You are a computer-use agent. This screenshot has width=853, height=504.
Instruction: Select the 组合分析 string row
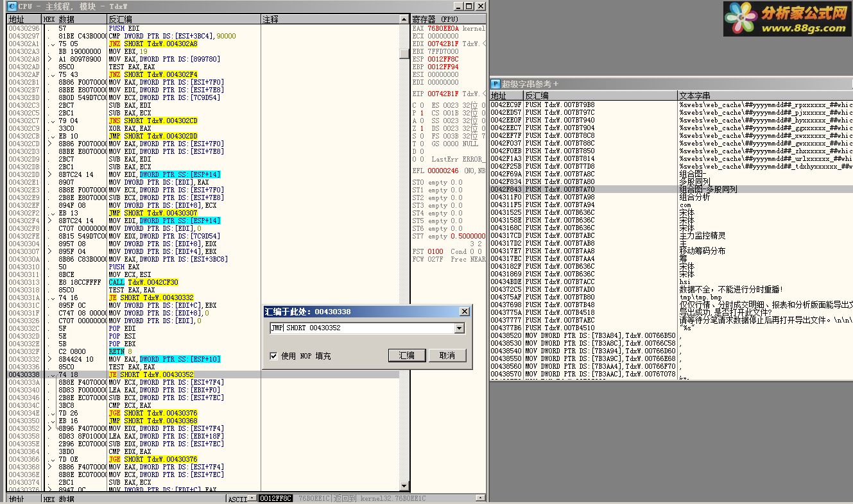point(671,197)
